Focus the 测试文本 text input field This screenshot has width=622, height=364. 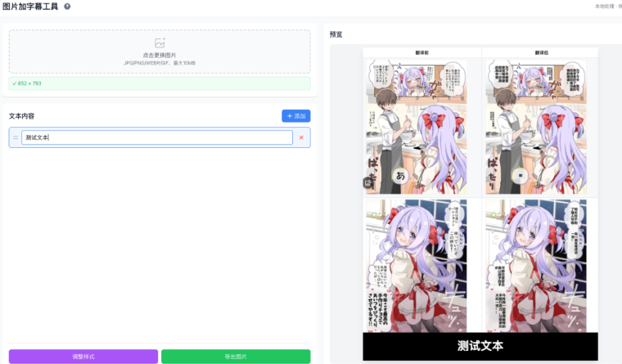157,137
